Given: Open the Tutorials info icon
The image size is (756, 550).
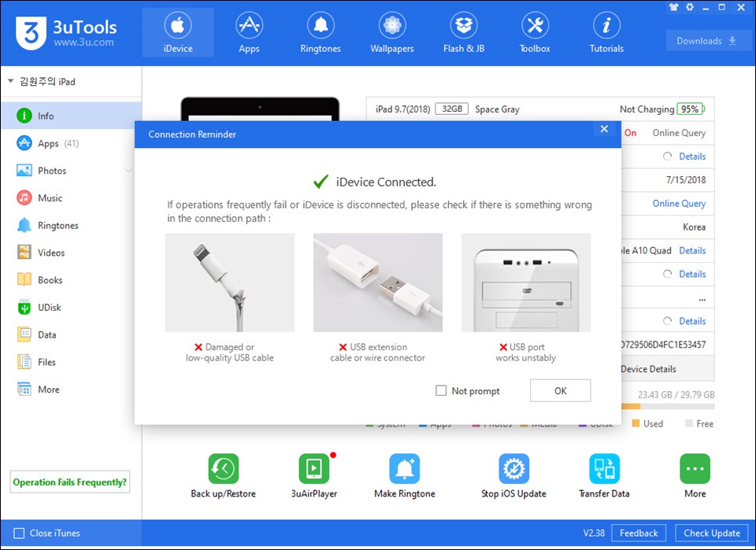Looking at the screenshot, I should (x=606, y=25).
